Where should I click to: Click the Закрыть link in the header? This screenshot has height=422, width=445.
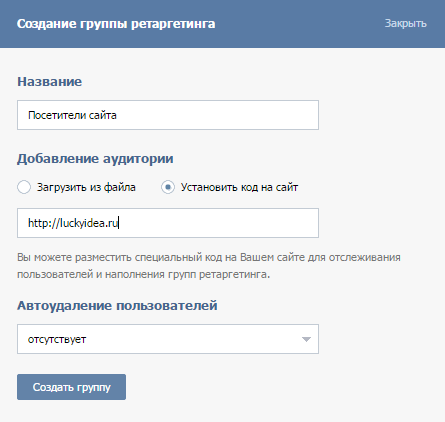pyautogui.click(x=406, y=23)
